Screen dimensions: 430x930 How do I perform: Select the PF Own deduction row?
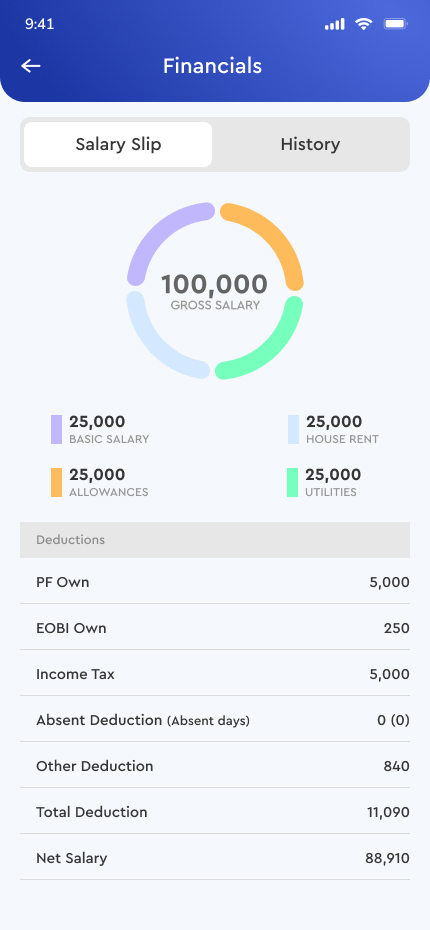(x=215, y=581)
